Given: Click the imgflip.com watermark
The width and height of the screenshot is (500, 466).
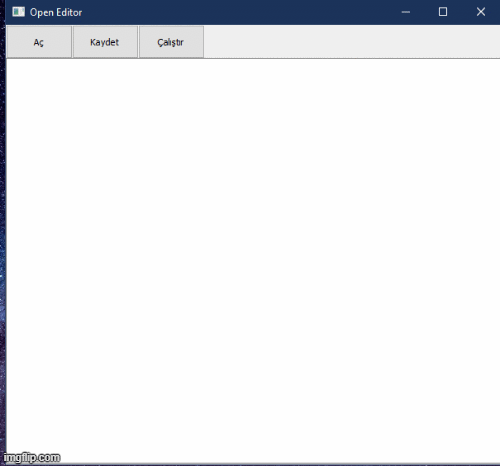Looking at the screenshot, I should click(x=32, y=457).
